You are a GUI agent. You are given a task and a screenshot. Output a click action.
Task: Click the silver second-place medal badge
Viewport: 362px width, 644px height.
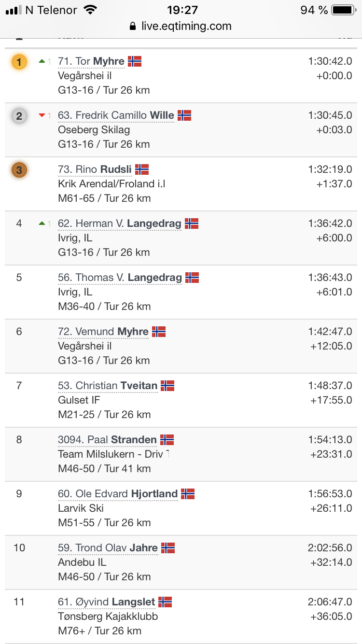click(x=19, y=116)
